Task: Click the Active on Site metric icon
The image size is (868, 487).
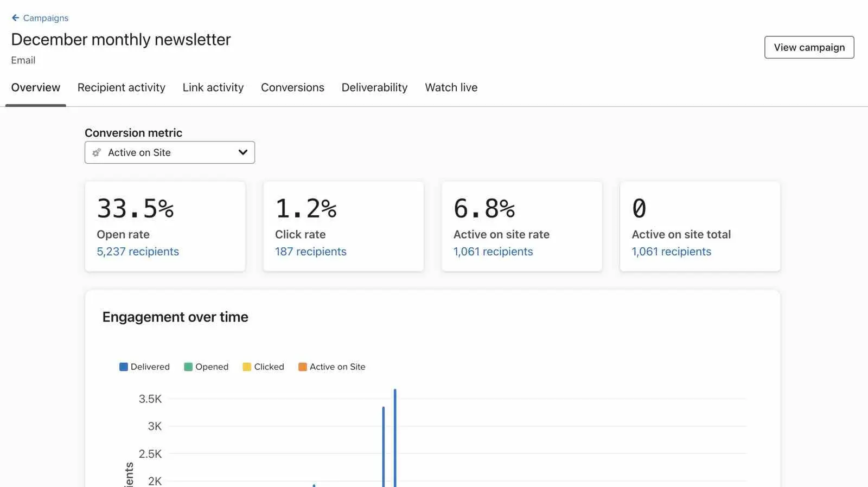Action: pos(97,153)
